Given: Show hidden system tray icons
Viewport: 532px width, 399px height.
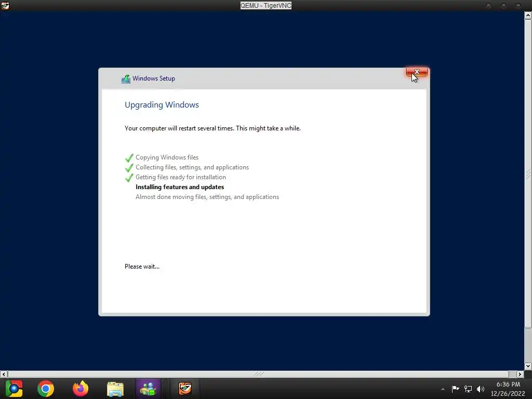Looking at the screenshot, I should click(x=443, y=389).
